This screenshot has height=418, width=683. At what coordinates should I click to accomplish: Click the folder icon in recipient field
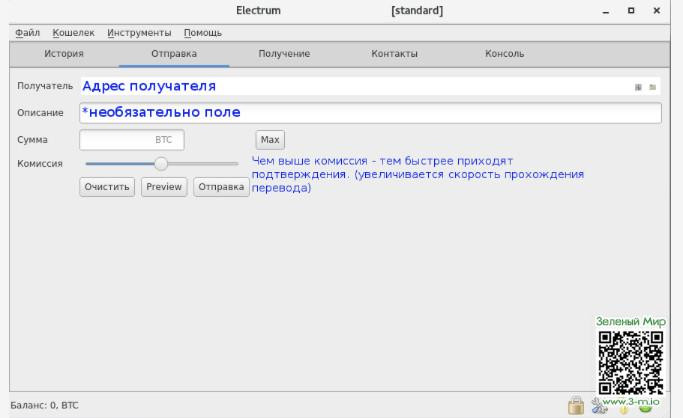coord(653,87)
